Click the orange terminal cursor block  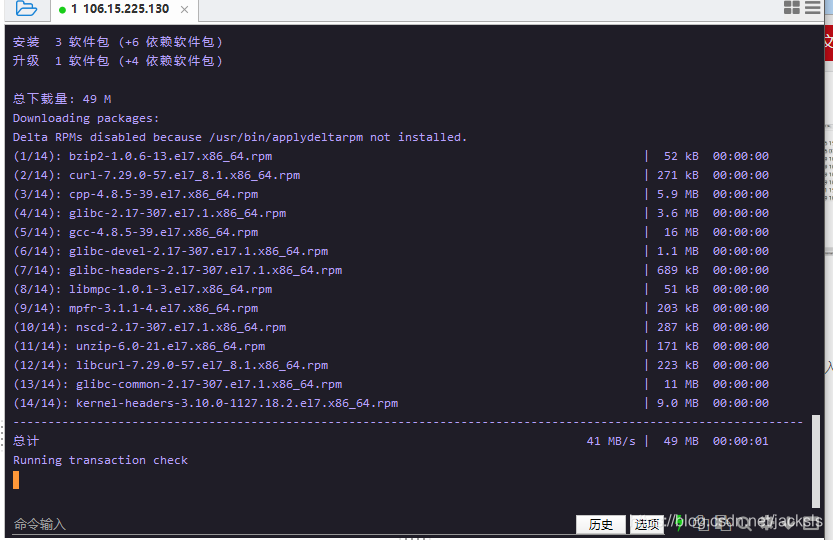coord(16,480)
